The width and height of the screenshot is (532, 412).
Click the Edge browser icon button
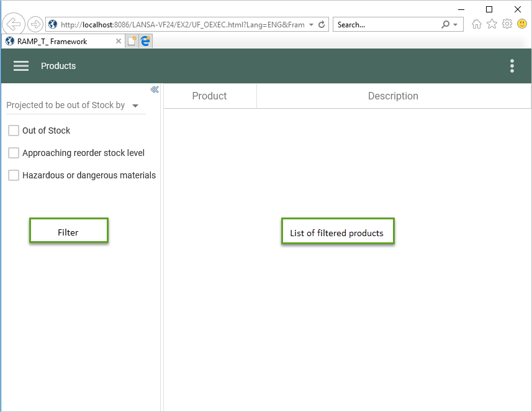click(x=145, y=41)
